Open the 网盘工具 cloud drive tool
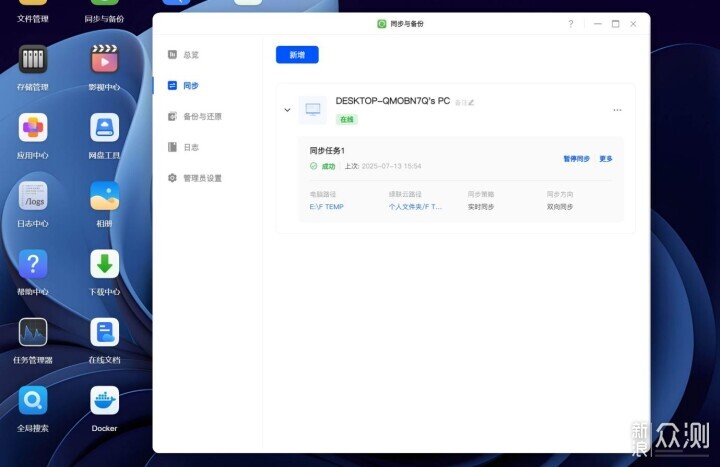 pos(104,127)
